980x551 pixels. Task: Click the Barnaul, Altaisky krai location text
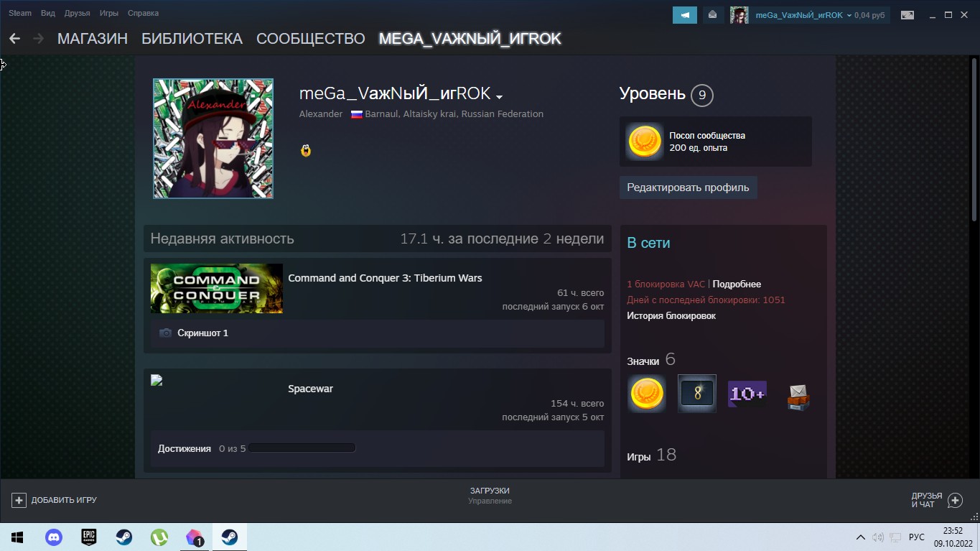point(454,114)
